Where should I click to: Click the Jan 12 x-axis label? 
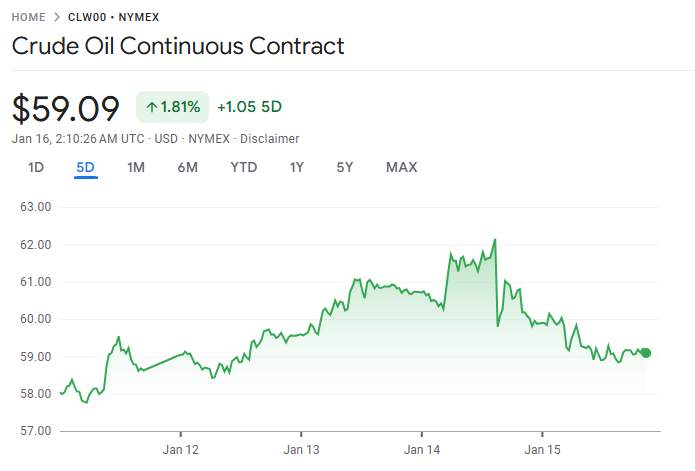(180, 449)
